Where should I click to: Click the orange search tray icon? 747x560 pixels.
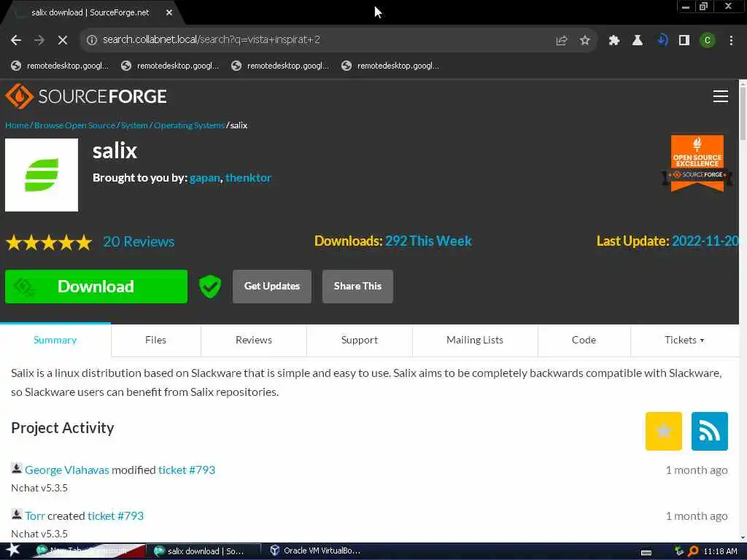pyautogui.click(x=693, y=551)
